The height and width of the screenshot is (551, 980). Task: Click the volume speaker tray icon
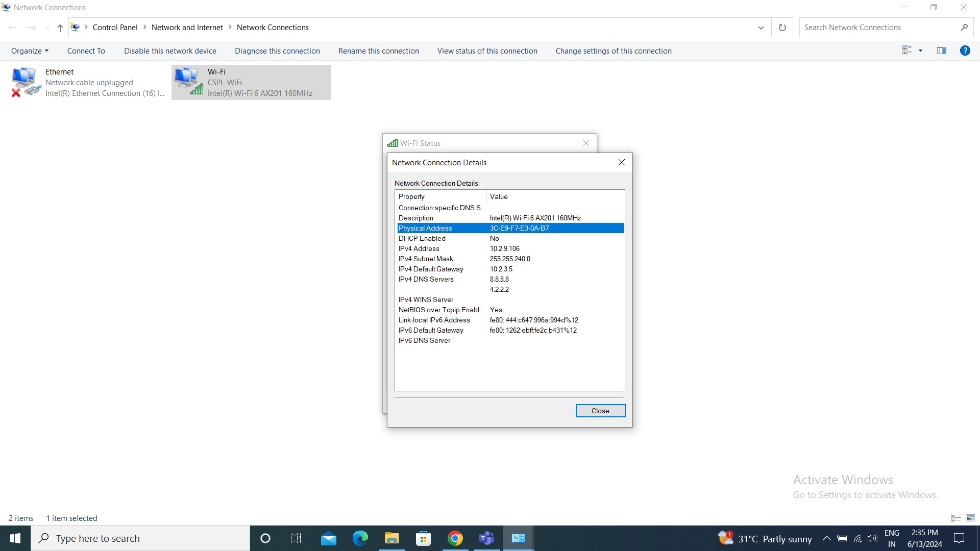872,538
